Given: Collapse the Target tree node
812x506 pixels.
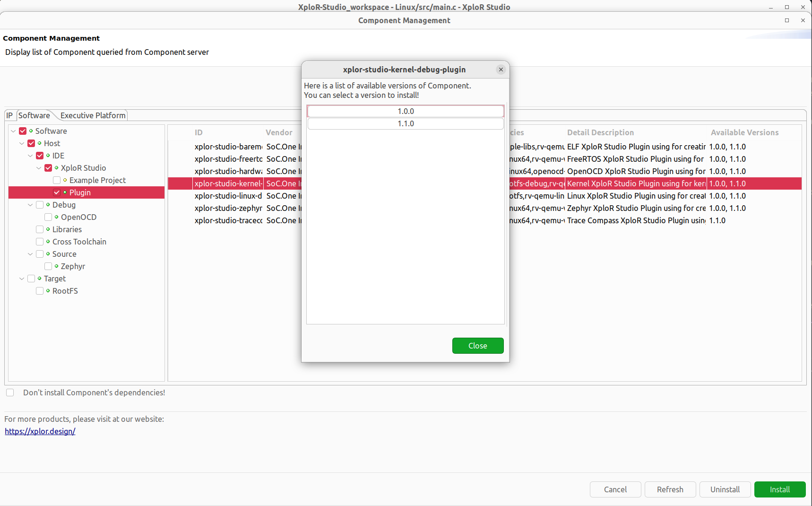Looking at the screenshot, I should [22, 279].
